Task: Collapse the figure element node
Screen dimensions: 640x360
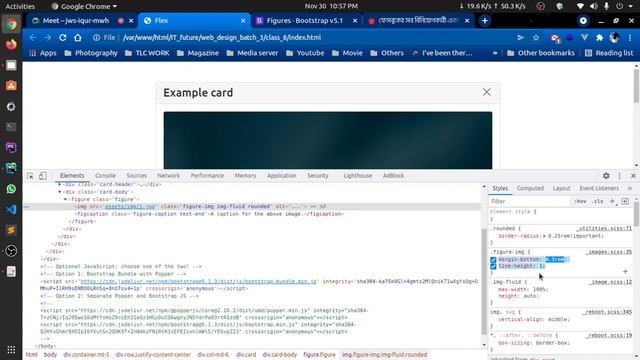Action: [65, 199]
